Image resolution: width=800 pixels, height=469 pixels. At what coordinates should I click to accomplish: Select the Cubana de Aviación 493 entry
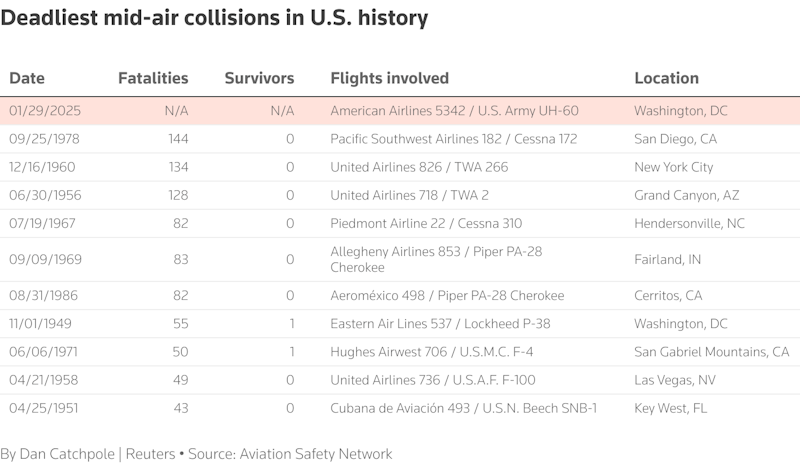click(x=465, y=407)
